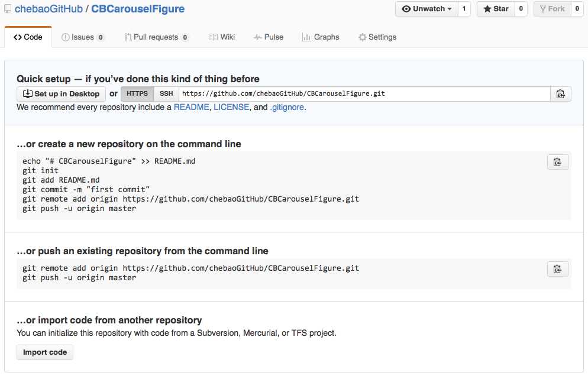Open the Issues tab
The image size is (588, 376).
pos(83,37)
